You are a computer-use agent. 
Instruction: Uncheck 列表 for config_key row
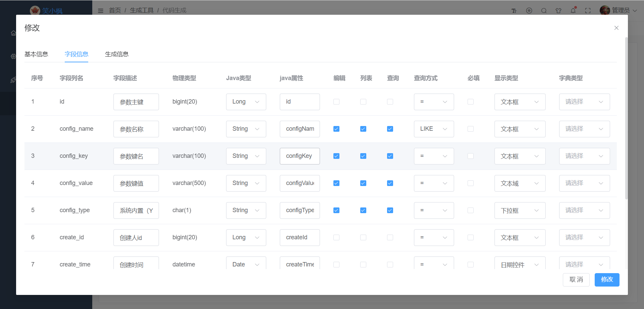pyautogui.click(x=363, y=156)
